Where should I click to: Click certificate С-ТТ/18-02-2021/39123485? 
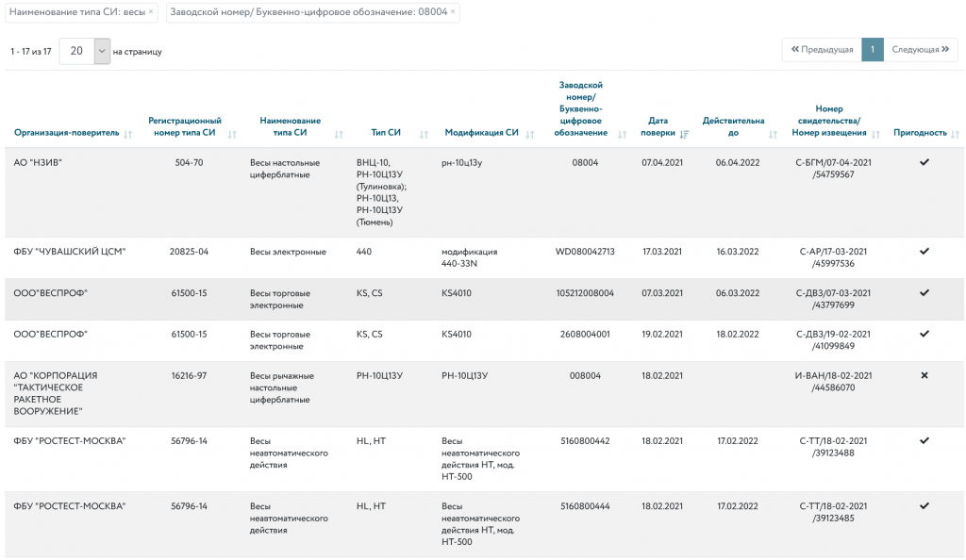(x=834, y=512)
